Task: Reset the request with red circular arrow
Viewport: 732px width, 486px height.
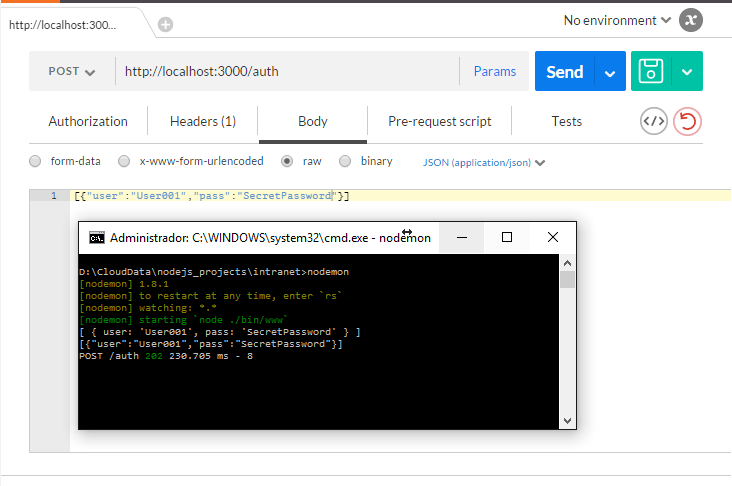Action: 687,121
